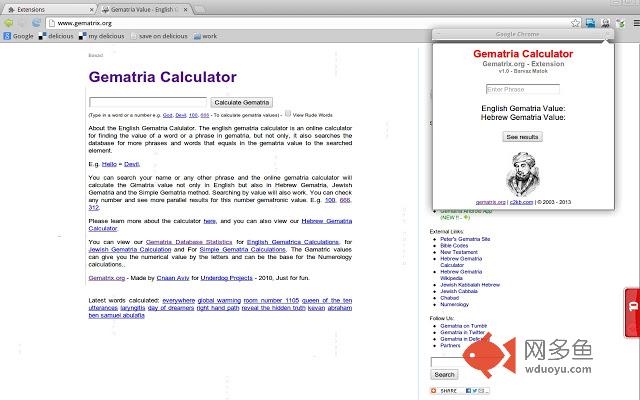Click the green-arrow extension icon in toolbar
Image resolution: width=640 pixels, height=400 pixels.
tap(621, 23)
